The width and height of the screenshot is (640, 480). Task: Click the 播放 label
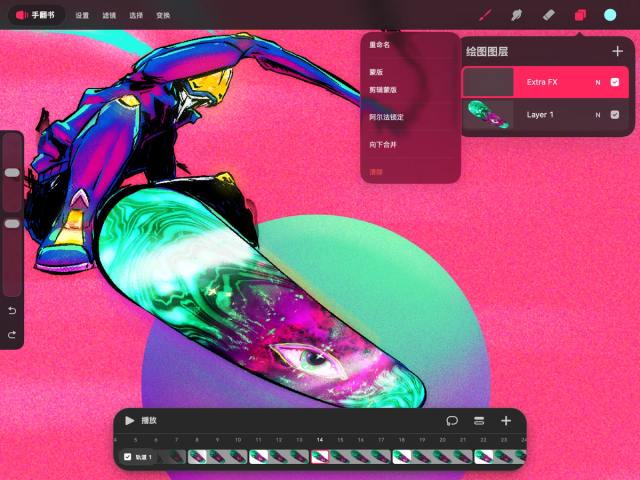[149, 420]
